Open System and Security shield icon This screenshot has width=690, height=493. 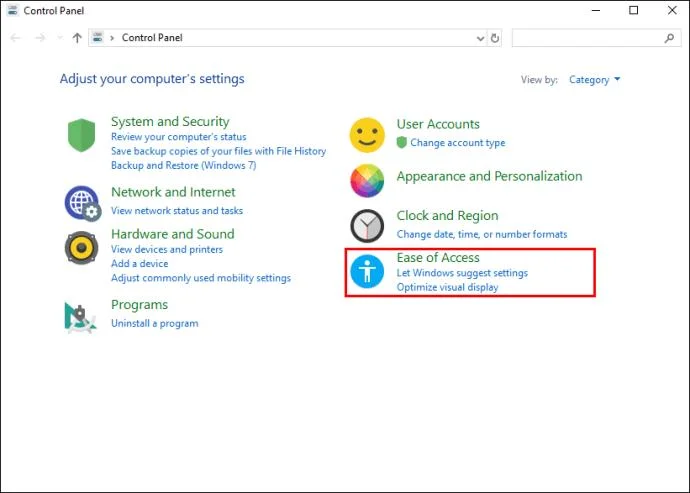tap(81, 135)
